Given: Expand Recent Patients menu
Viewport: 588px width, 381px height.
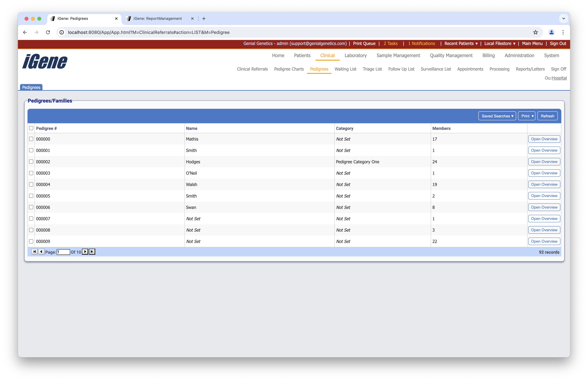Looking at the screenshot, I should [x=461, y=44].
